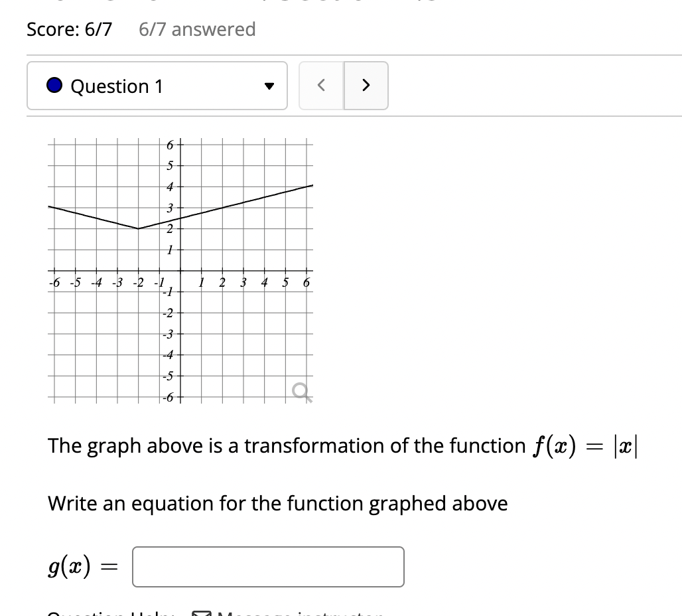Click the 6/7 answered progress text
The width and height of the screenshot is (682, 616).
[197, 29]
